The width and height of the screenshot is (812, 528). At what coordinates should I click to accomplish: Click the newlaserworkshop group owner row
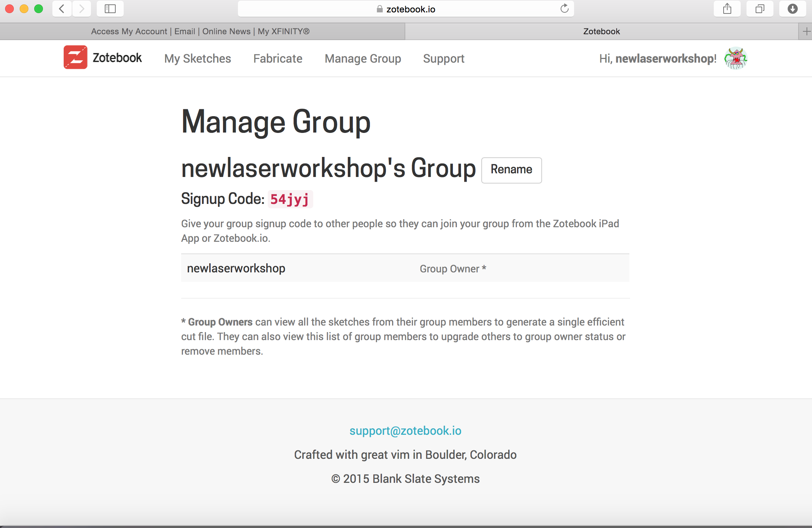coord(405,268)
